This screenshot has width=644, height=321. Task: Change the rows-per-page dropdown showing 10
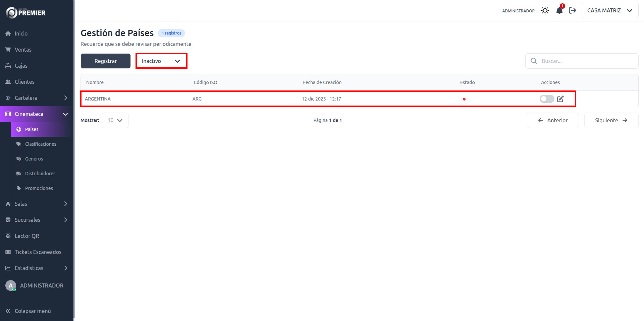(x=115, y=120)
